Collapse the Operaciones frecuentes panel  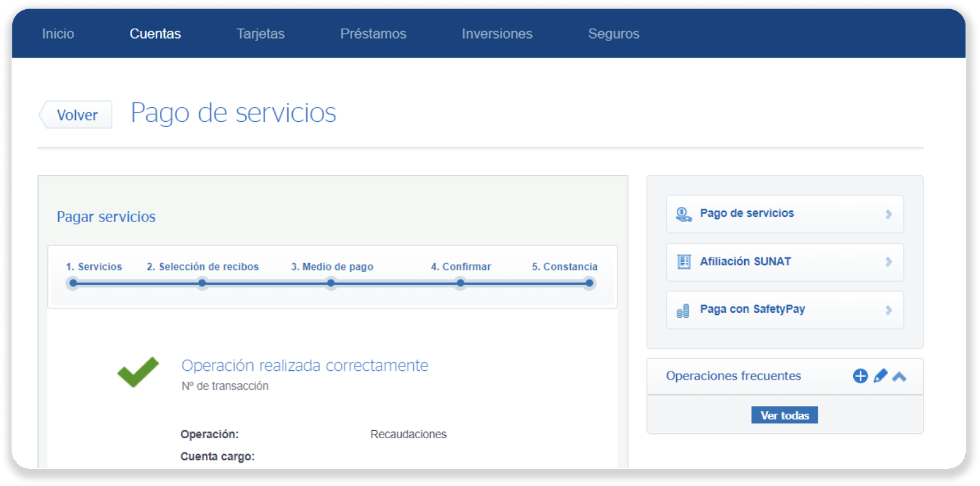899,376
